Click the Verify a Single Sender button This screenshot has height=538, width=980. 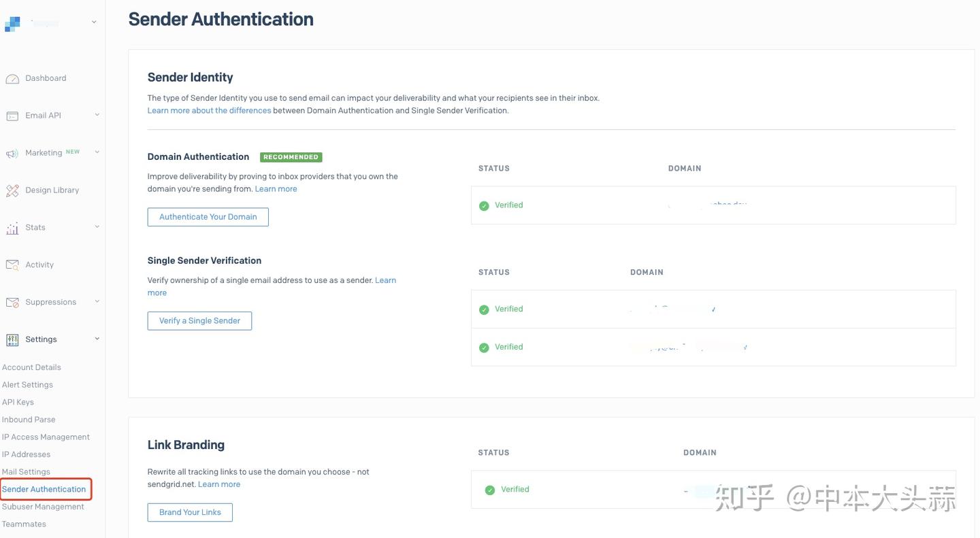[199, 321]
